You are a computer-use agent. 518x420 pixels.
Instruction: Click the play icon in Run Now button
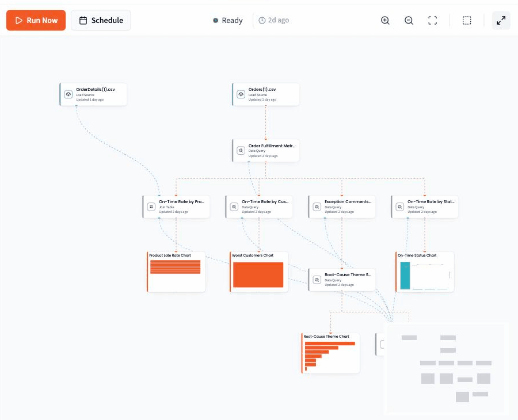19,21
